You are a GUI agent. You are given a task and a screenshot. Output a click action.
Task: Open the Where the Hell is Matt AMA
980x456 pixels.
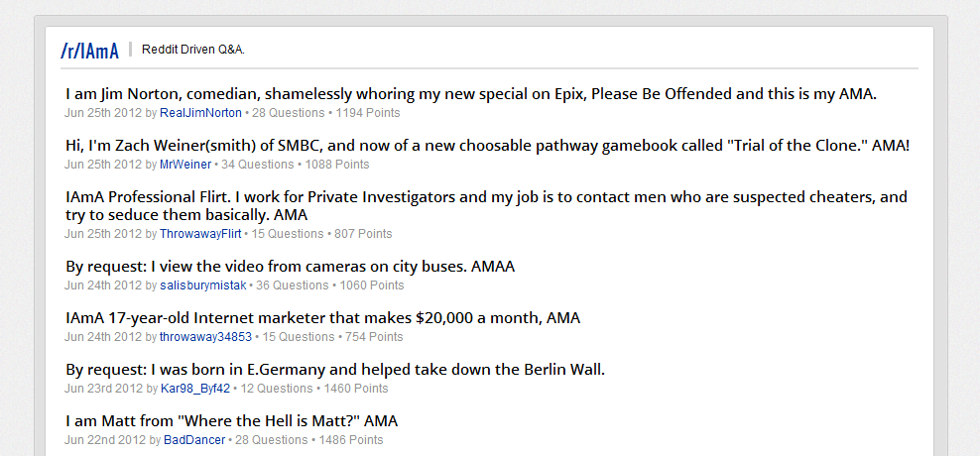pos(231,421)
